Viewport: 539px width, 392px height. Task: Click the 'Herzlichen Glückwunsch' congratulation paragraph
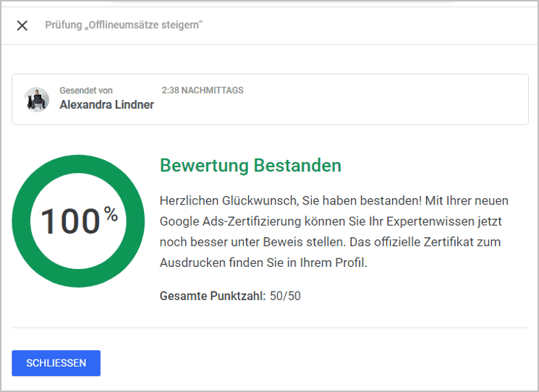point(334,231)
